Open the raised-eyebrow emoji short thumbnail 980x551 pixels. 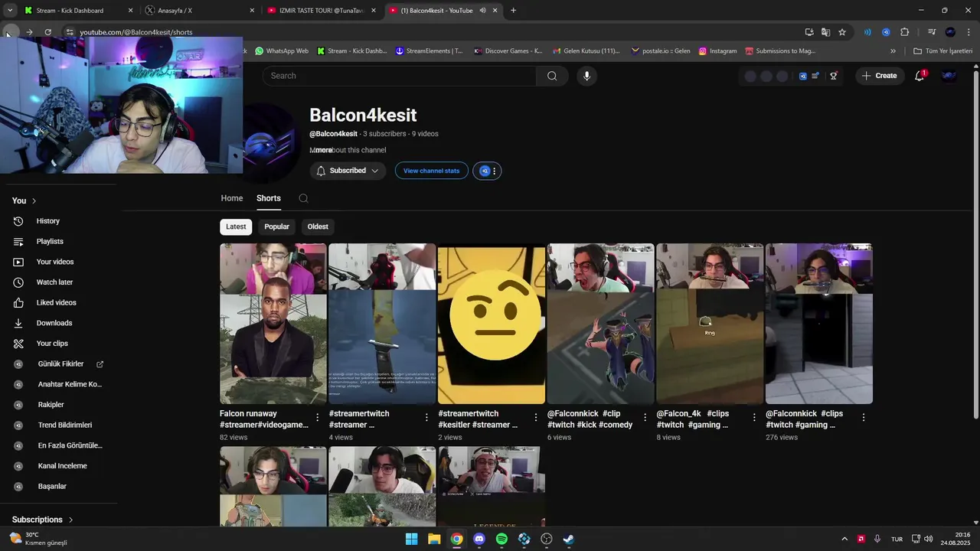(492, 324)
